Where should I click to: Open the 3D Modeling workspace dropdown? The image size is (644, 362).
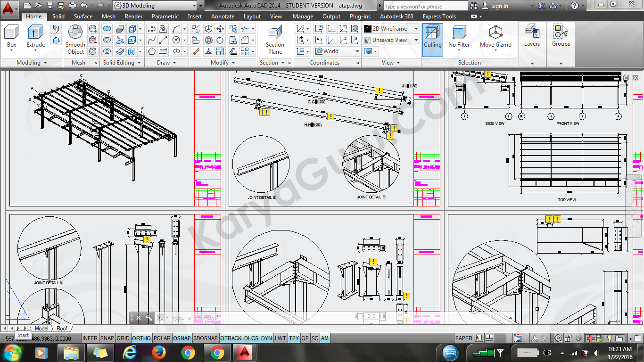(x=155, y=6)
